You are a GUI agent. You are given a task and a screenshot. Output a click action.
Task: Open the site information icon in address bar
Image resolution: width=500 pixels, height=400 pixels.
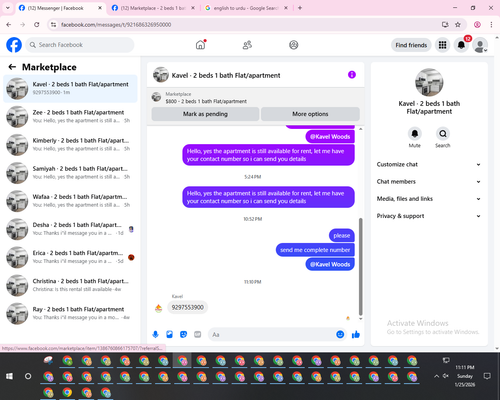pyautogui.click(x=53, y=25)
